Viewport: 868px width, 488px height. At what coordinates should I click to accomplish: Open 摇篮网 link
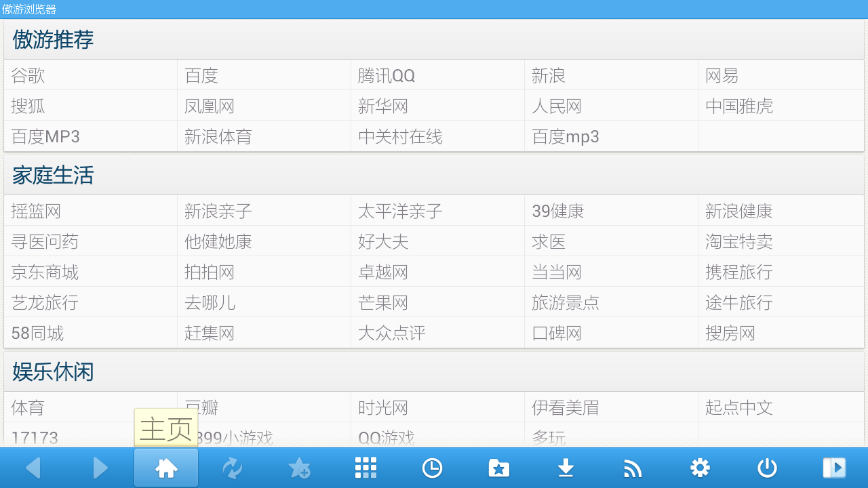36,211
